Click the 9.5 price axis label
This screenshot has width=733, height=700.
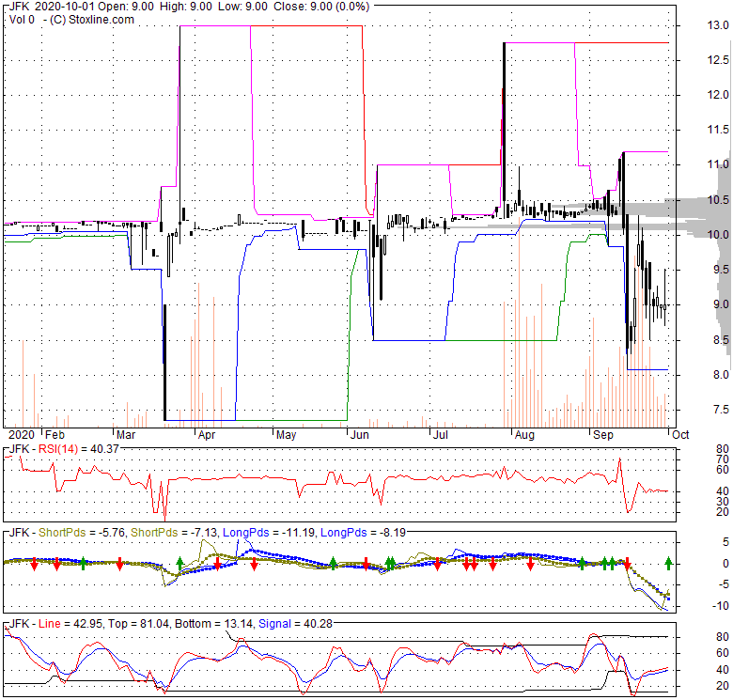click(721, 270)
